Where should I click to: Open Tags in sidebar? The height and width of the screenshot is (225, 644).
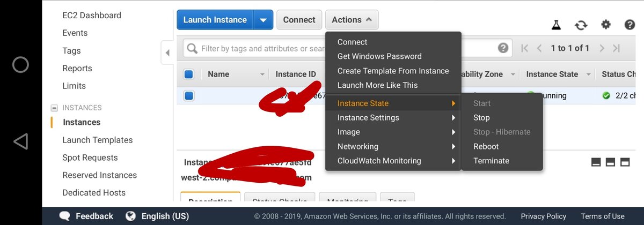[x=71, y=51]
